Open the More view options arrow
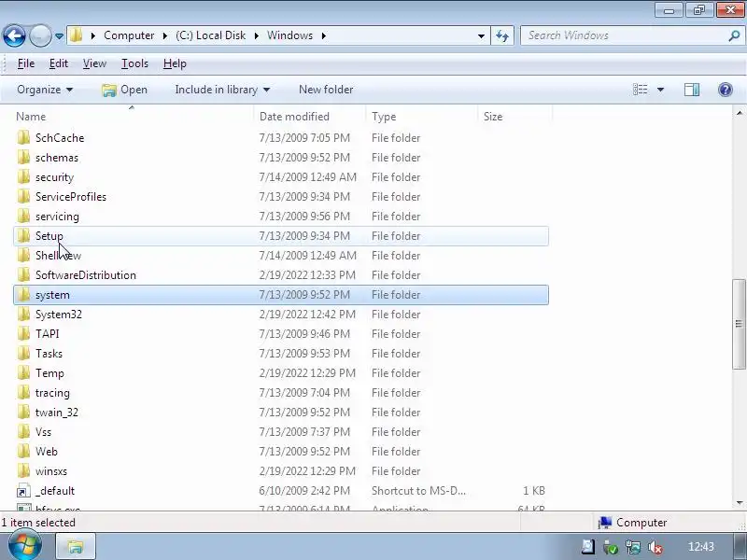 coord(660,90)
